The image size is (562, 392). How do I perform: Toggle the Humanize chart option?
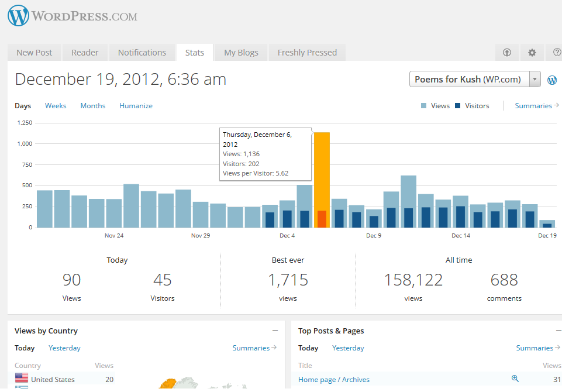136,106
